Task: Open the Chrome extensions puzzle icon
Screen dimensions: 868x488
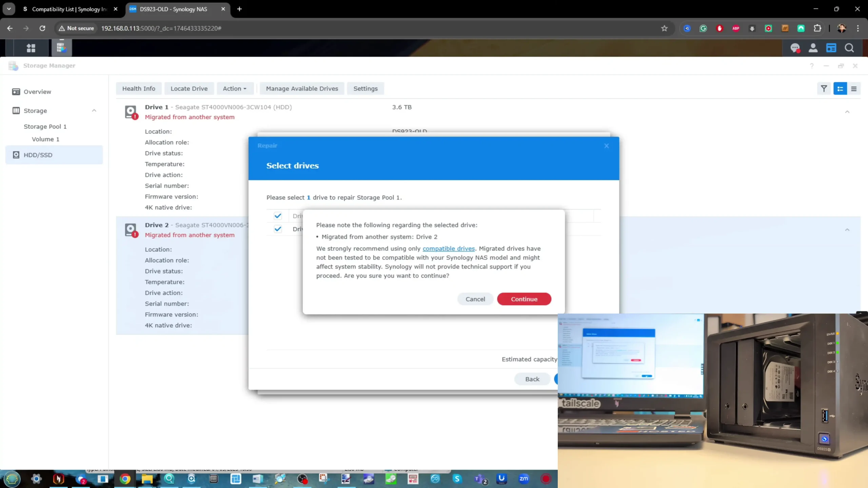Action: pyautogui.click(x=817, y=28)
